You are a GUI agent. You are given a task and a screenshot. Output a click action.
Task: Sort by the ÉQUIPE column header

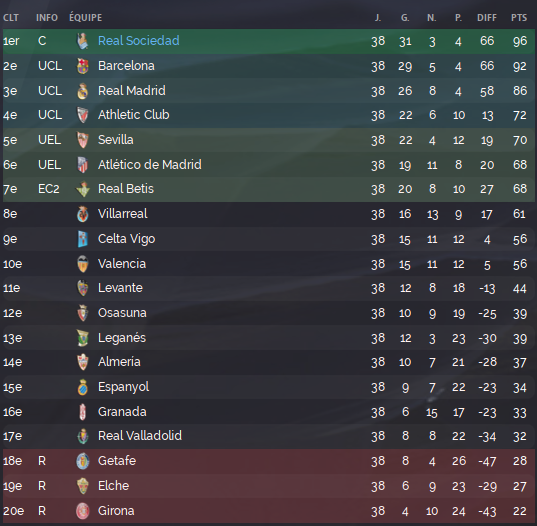tap(86, 17)
